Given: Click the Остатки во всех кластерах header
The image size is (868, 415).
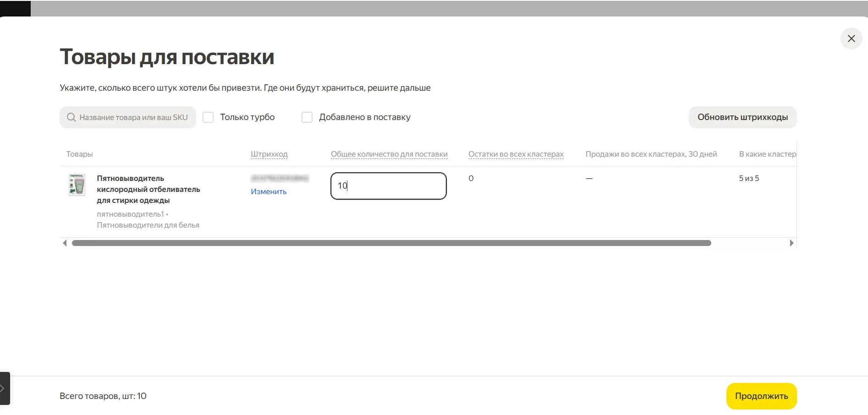Looking at the screenshot, I should (x=516, y=154).
